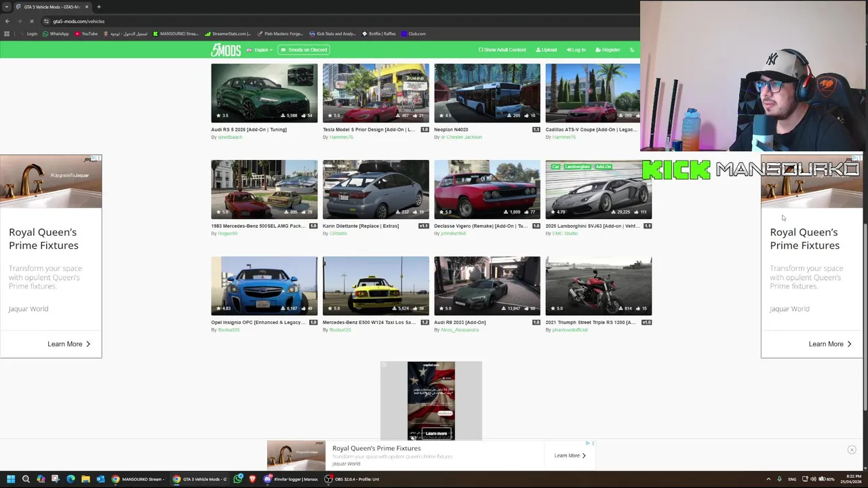Click the Neoplan N4020 title link
Viewport: 868px width, 488px height.
[451, 129]
